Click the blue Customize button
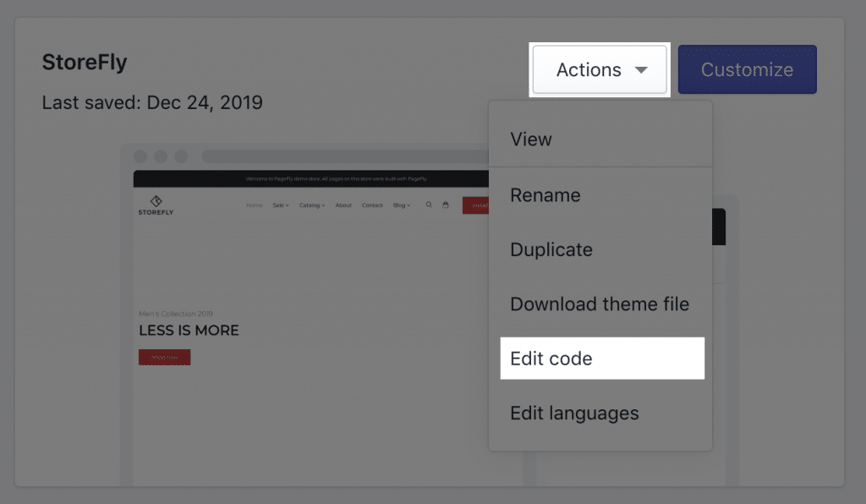This screenshot has height=504, width=866. pos(748,69)
